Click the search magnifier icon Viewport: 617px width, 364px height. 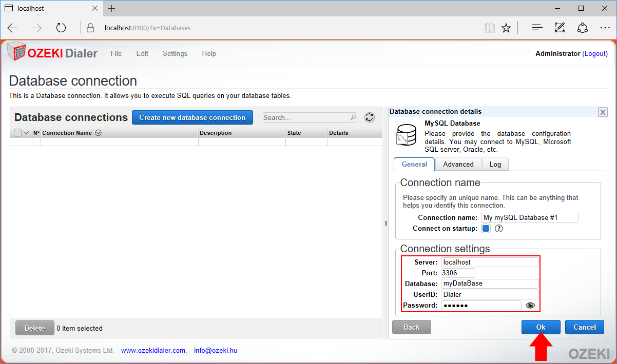point(353,117)
